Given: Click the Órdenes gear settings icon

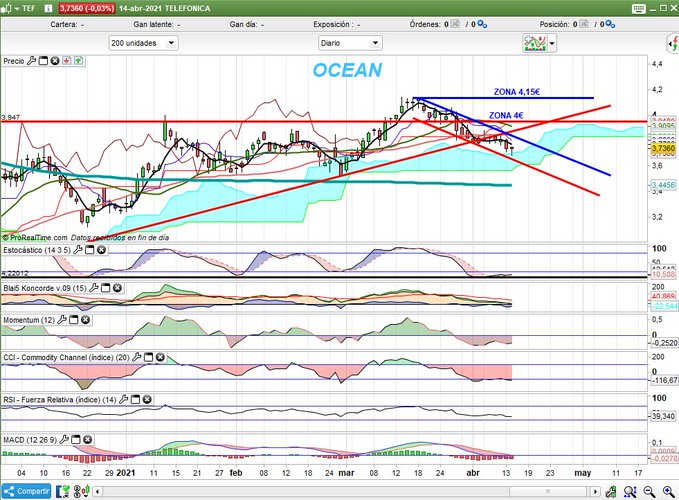Looking at the screenshot, I should tap(482, 24).
